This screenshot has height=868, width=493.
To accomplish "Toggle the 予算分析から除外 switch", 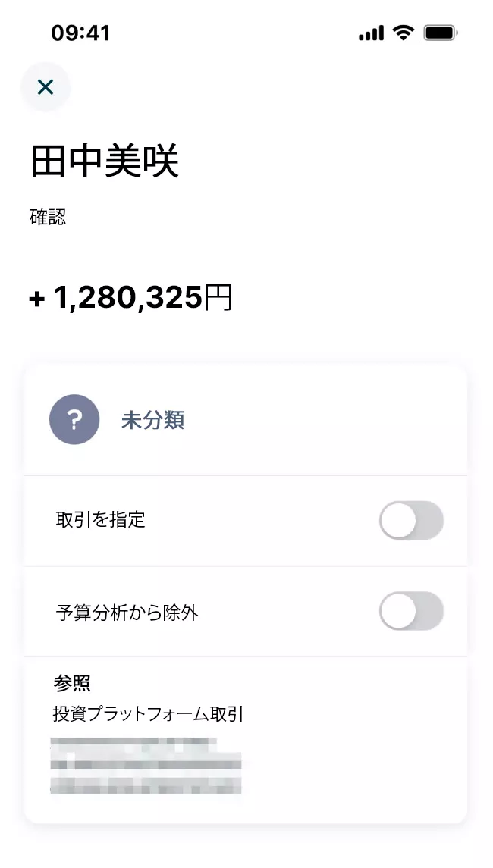I will pos(411,611).
